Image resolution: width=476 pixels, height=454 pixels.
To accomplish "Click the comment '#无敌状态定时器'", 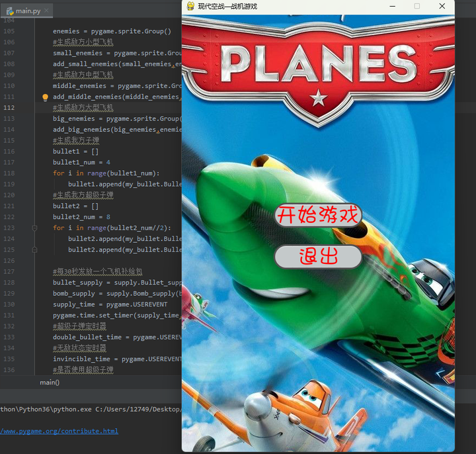I will (79, 348).
